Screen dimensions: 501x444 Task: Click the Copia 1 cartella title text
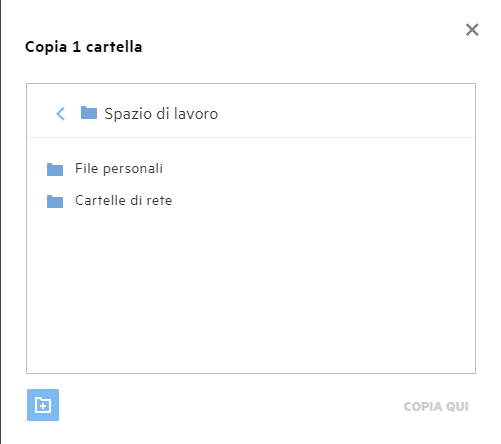click(x=84, y=47)
